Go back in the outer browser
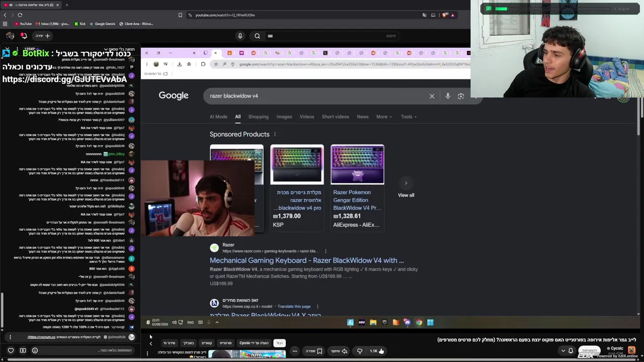The height and width of the screenshot is (362, 644). tap(5, 15)
